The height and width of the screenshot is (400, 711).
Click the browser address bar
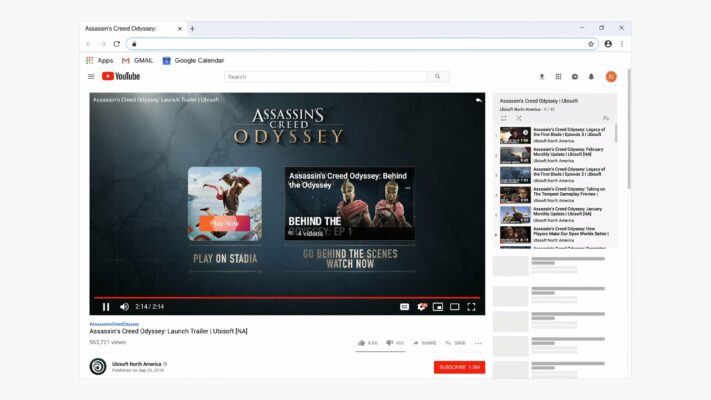(362, 44)
